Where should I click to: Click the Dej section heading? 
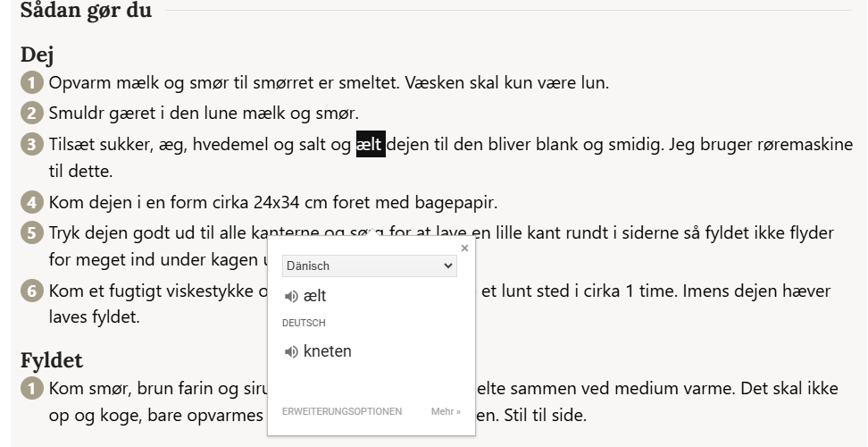(x=38, y=55)
